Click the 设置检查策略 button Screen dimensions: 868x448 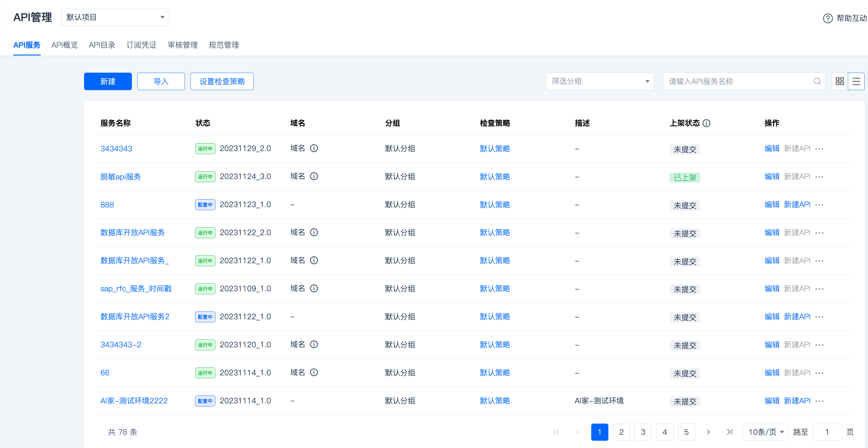point(222,81)
